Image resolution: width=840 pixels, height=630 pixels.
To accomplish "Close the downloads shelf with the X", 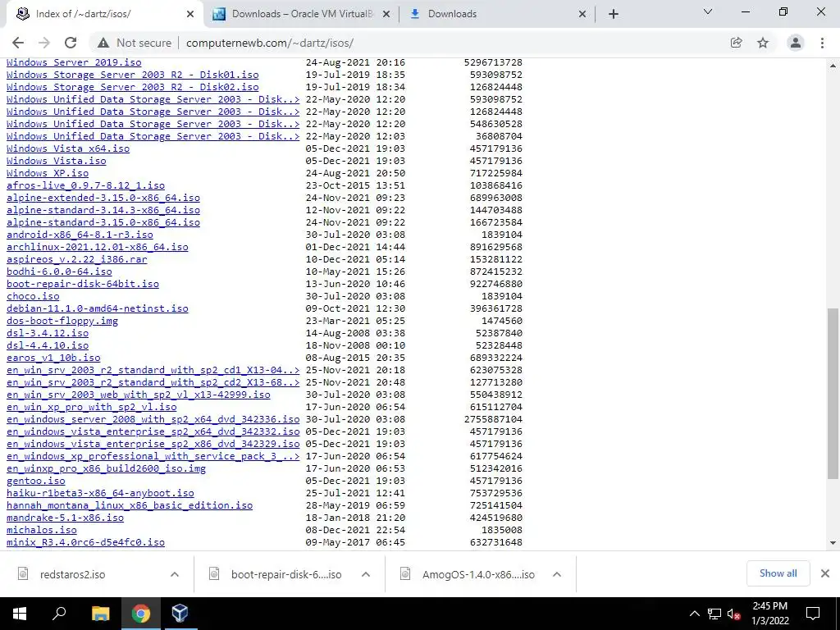I will [x=825, y=573].
